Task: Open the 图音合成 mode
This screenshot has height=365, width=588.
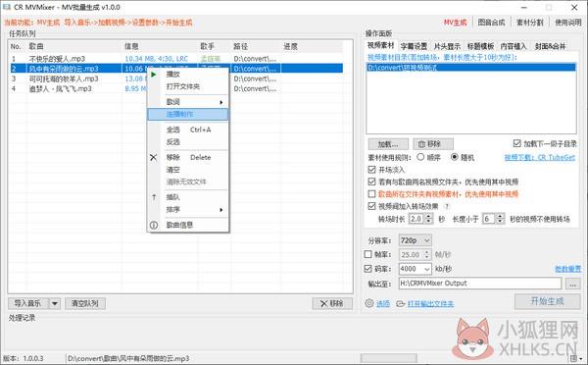Action: tap(491, 23)
